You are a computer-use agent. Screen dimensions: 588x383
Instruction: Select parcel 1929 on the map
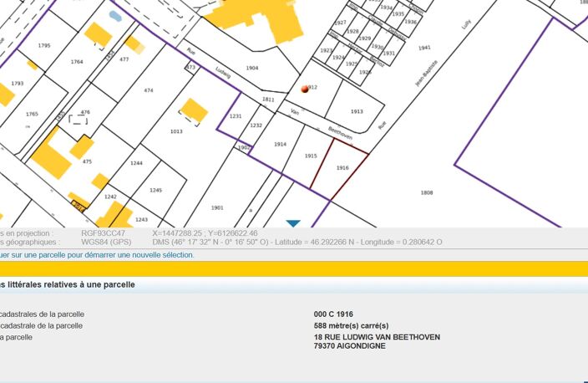click(x=364, y=38)
